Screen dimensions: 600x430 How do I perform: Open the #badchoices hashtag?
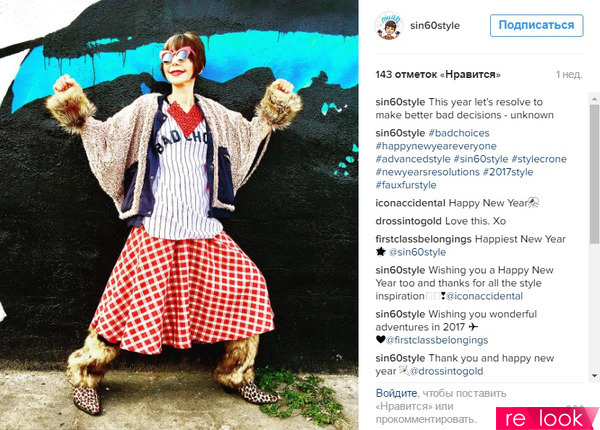(459, 133)
